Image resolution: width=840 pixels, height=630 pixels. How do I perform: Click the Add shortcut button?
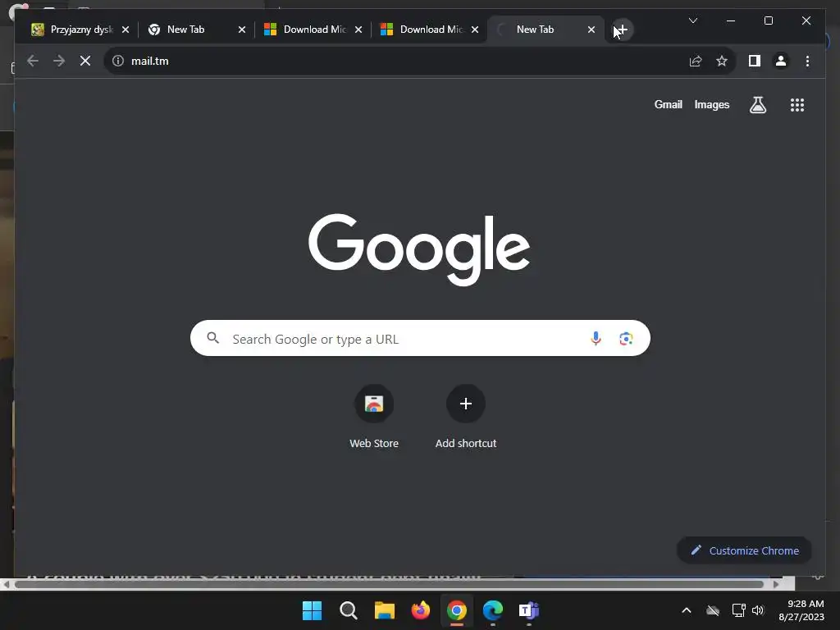point(466,417)
